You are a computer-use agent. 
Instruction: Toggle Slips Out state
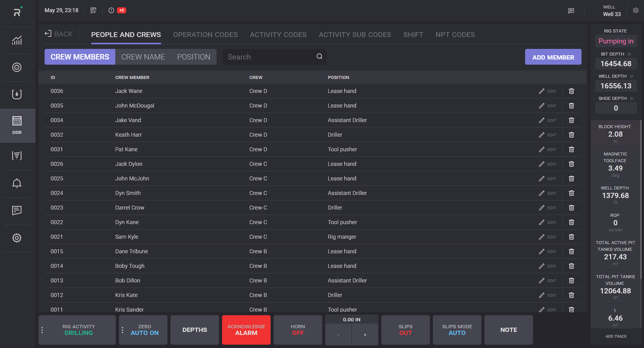[405, 330]
